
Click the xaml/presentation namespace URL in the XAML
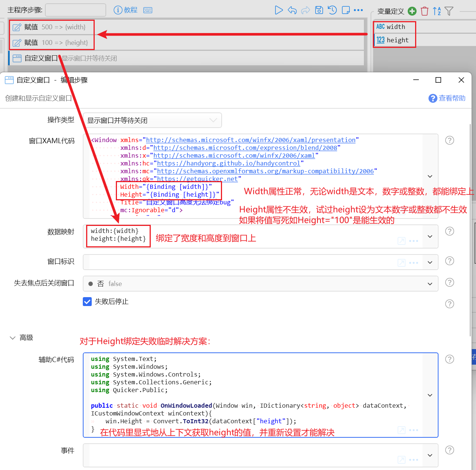pyautogui.click(x=251, y=140)
